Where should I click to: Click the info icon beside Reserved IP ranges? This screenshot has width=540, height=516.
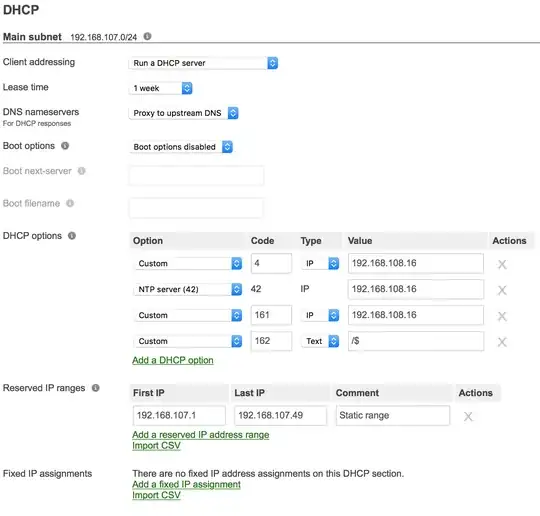(95, 388)
